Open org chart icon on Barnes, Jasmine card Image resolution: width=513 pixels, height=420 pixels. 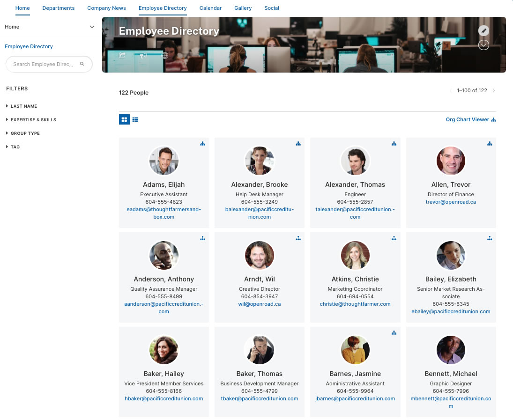click(x=394, y=333)
